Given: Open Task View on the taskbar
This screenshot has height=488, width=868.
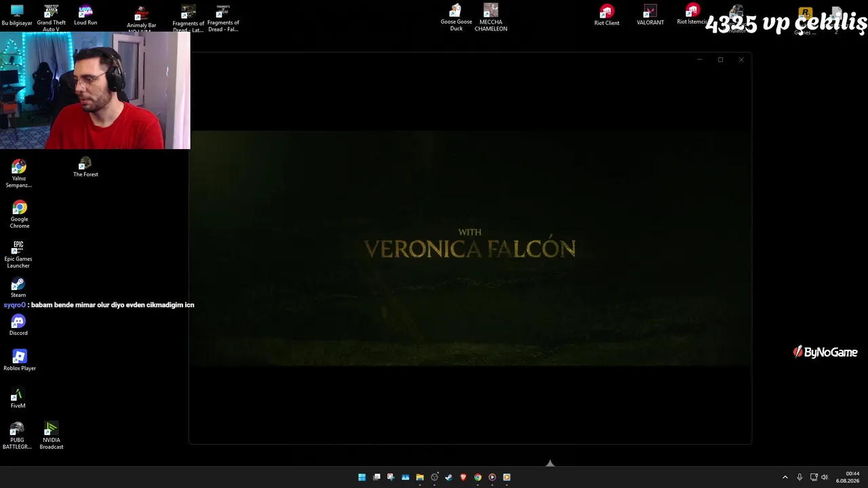Looking at the screenshot, I should point(377,477).
